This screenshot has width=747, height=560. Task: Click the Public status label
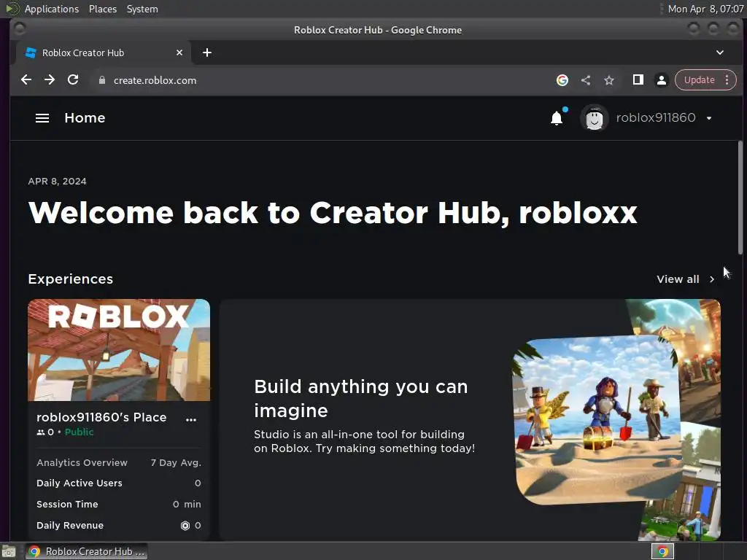point(79,432)
